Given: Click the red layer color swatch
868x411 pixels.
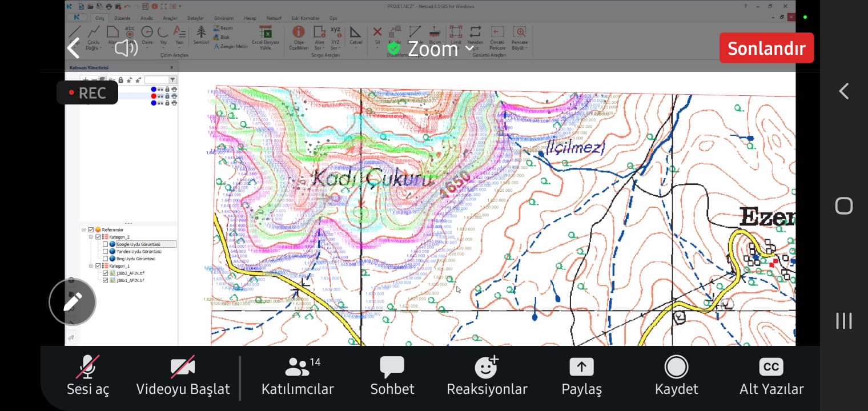Looking at the screenshot, I should tap(154, 96).
